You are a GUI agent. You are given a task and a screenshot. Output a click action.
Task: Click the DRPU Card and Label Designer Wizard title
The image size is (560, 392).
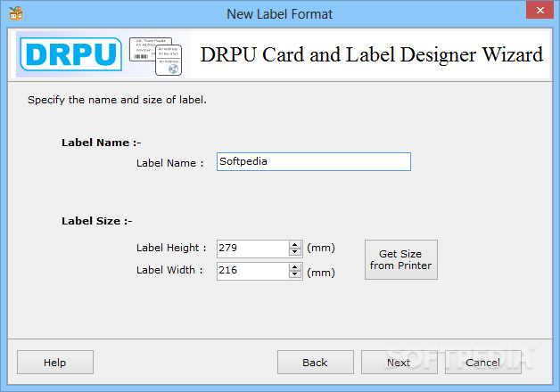pyautogui.click(x=372, y=54)
